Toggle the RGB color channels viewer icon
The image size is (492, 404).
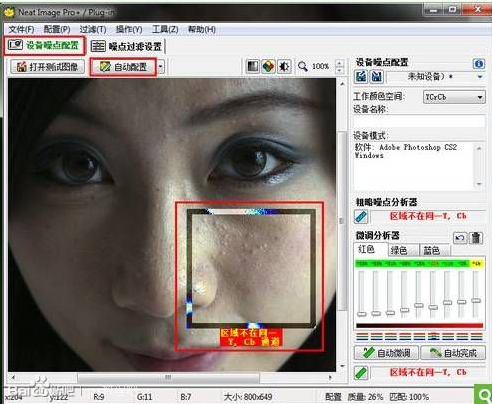268,66
